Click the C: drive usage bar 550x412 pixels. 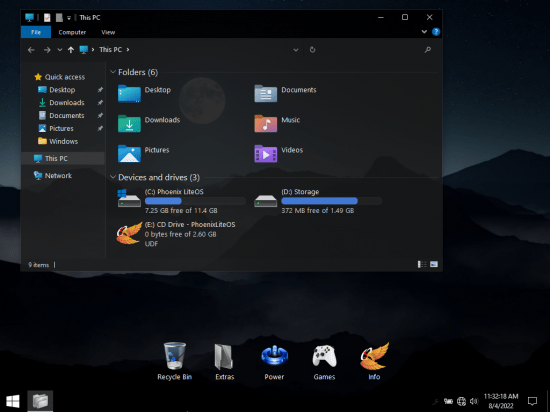click(195, 201)
